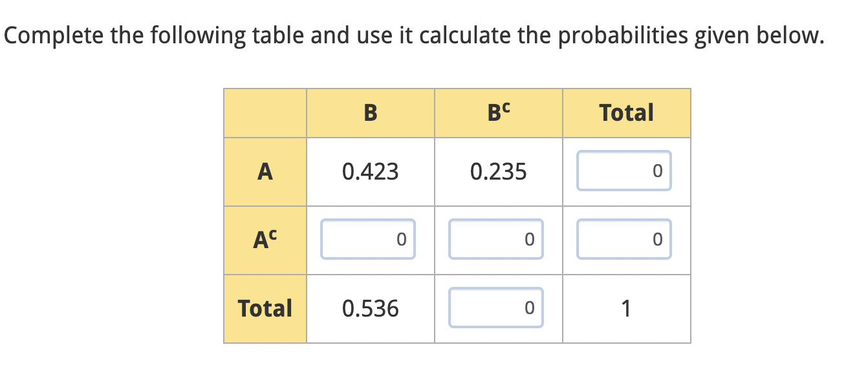Click the 0.235 cell value
Image resolution: width=868 pixels, height=367 pixels.
pos(499,172)
